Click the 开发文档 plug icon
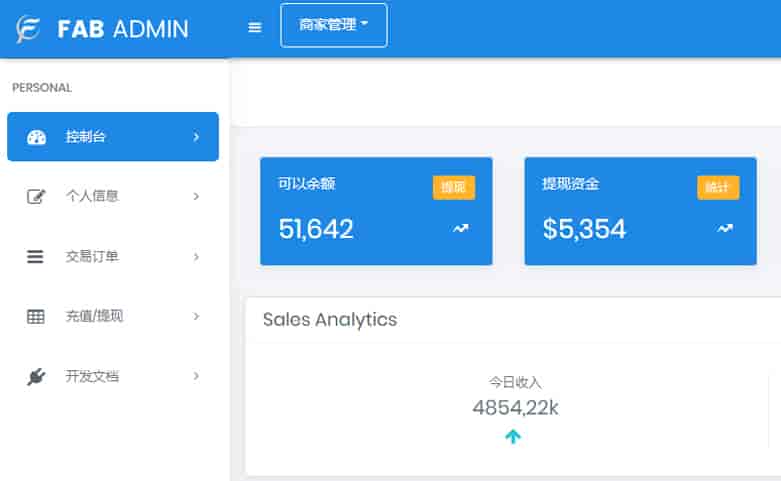The image size is (781, 481). [x=36, y=377]
